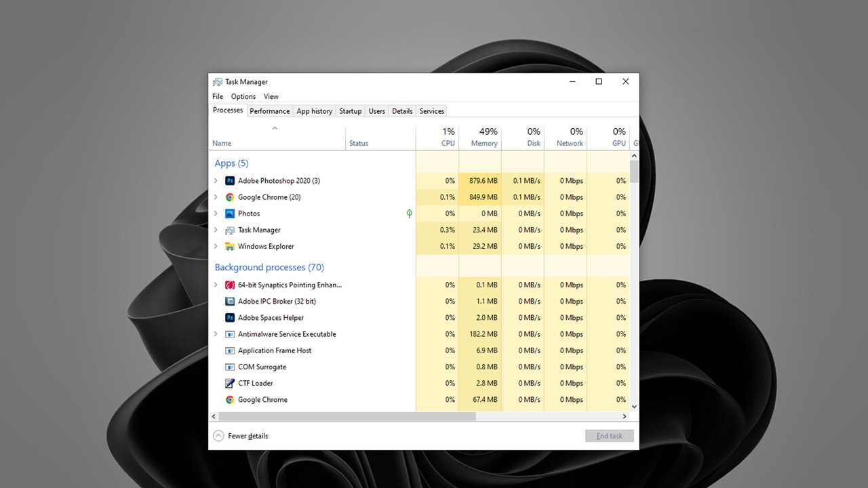Click the Adobe IPC Broker process icon

(x=230, y=302)
